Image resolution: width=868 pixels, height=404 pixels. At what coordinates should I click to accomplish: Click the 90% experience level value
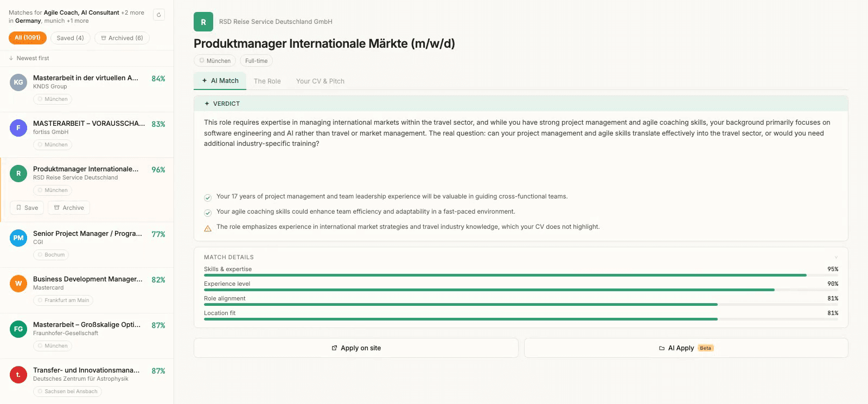coord(833,284)
